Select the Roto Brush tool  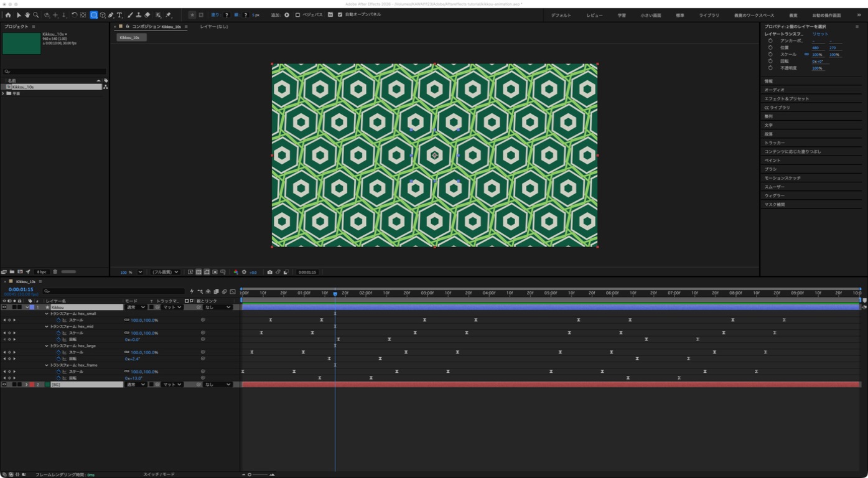158,15
